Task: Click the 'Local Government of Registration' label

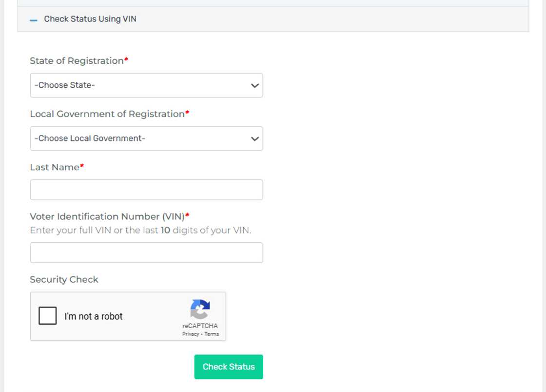Action: [107, 114]
